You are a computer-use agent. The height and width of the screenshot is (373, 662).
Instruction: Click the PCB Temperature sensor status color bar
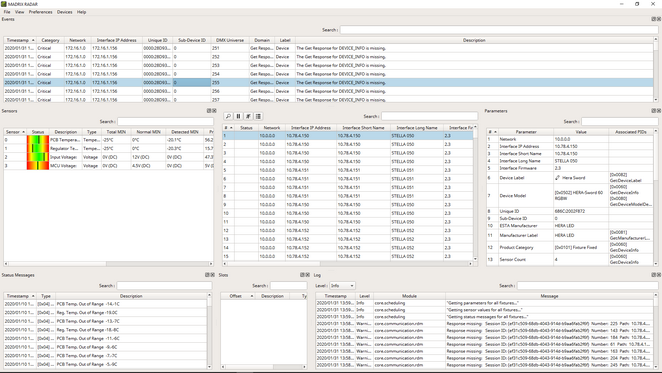coord(38,140)
